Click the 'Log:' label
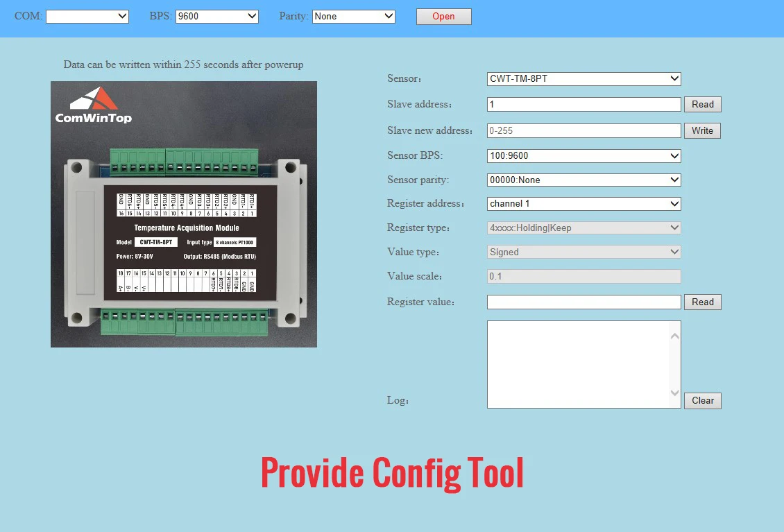784x532 pixels. [x=398, y=400]
